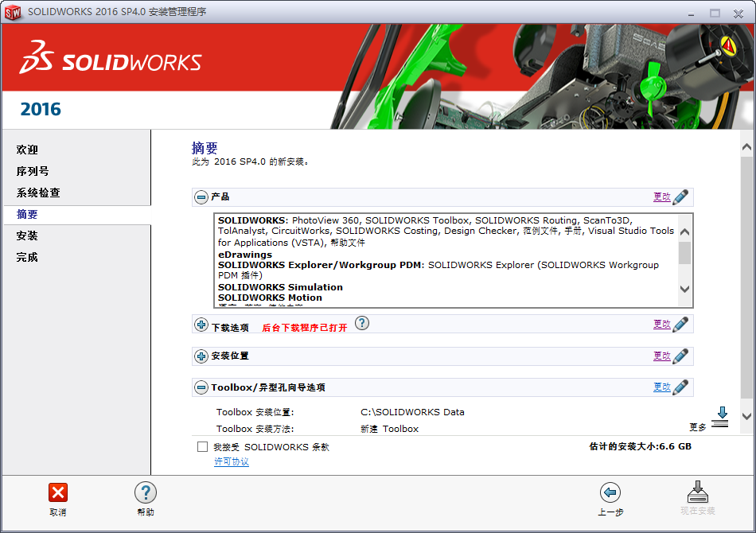Click 更改 link for 产品
Screen dimensions: 756x533
662,196
